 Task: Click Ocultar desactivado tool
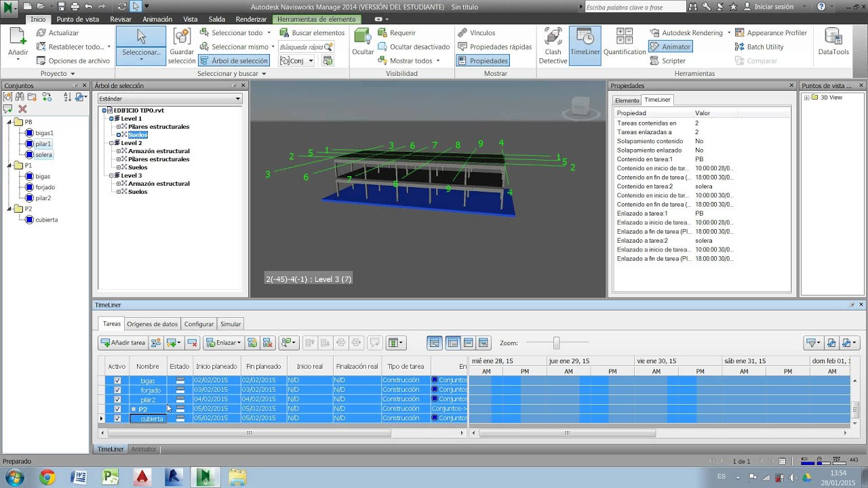click(x=414, y=47)
